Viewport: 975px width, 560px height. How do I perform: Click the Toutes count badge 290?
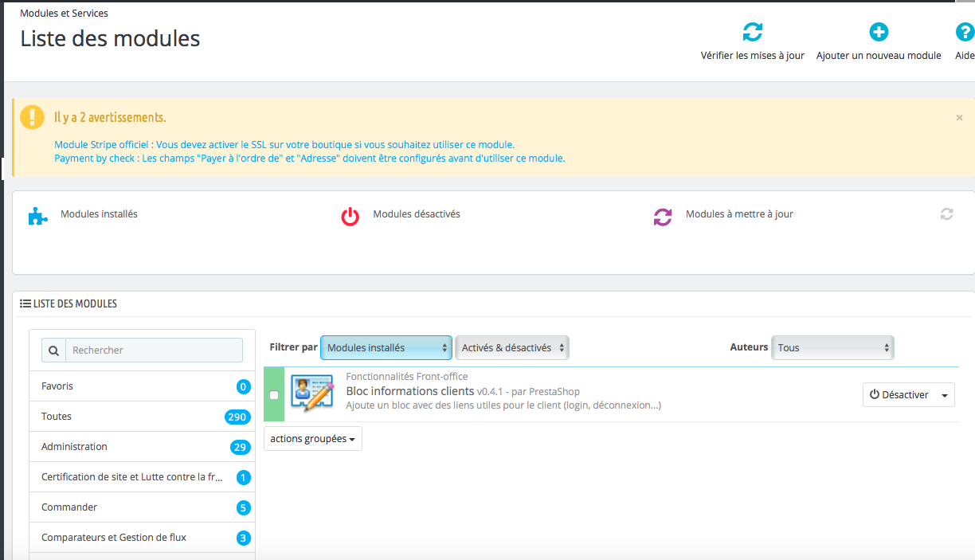(x=237, y=417)
